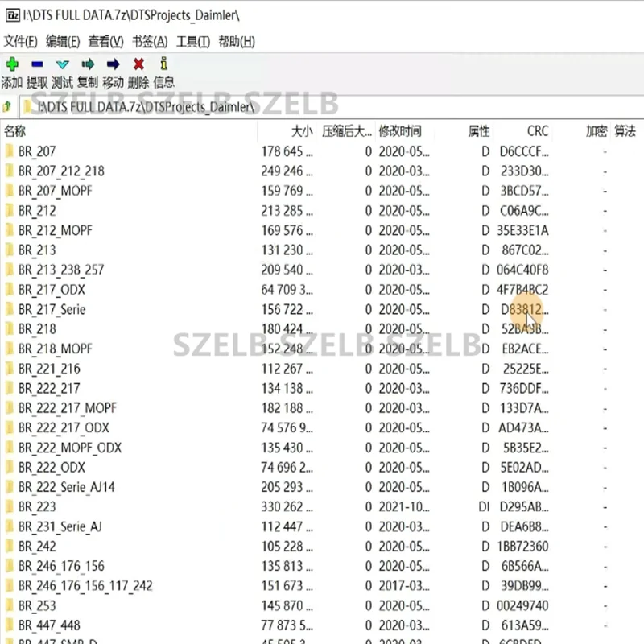
Task: Click the Copy (复制) double-arrow icon
Action: click(88, 64)
